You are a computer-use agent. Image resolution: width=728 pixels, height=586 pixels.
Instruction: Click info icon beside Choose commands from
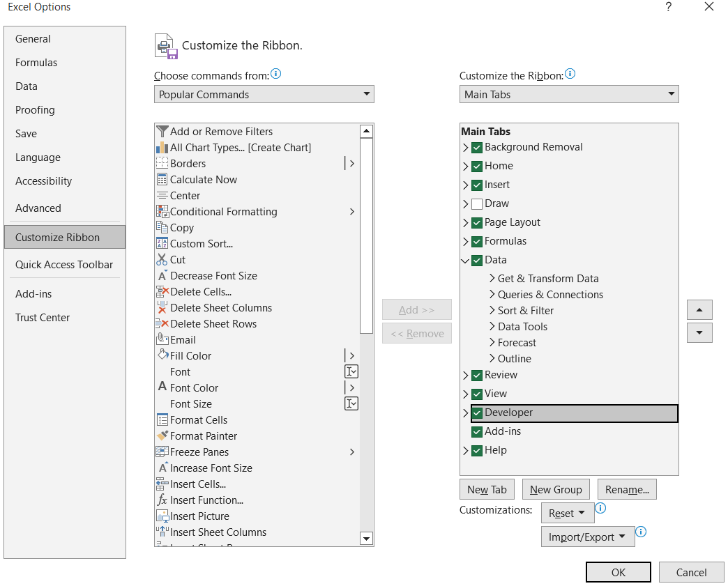(275, 74)
